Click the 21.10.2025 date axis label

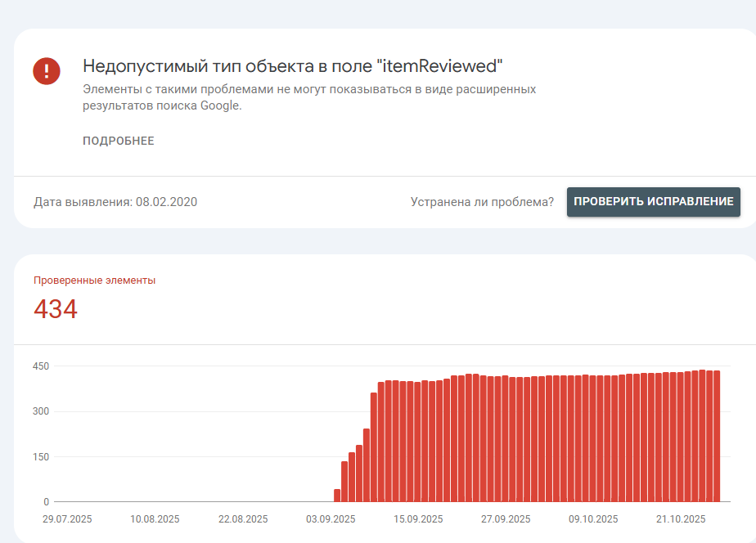point(680,519)
